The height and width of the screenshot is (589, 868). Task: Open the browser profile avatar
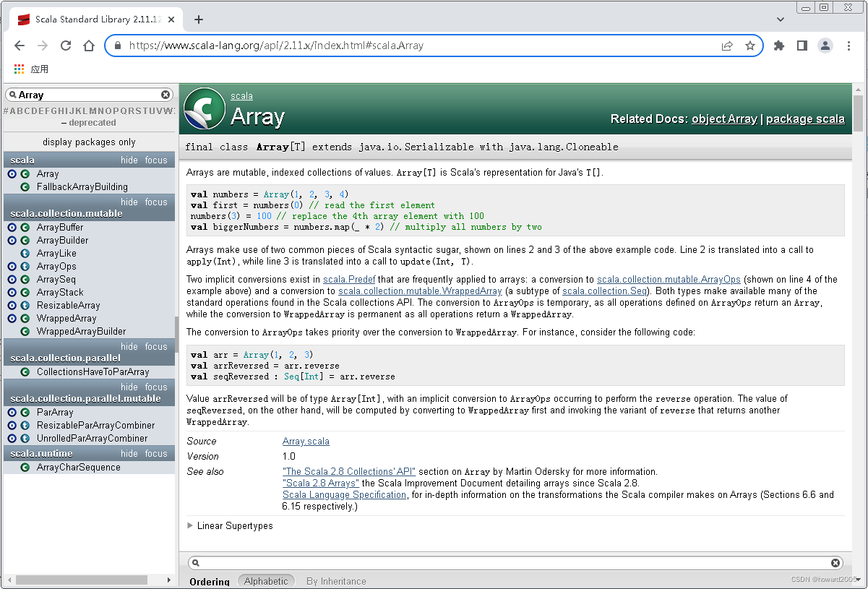825,46
